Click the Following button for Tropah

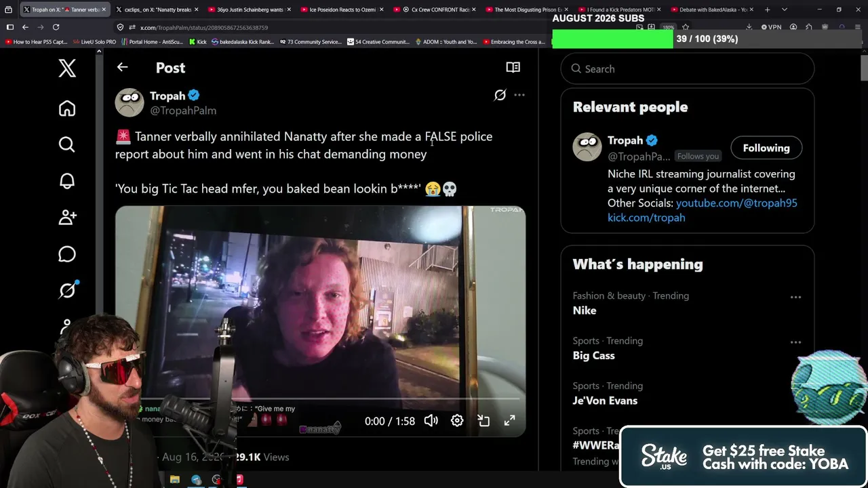[x=766, y=148]
